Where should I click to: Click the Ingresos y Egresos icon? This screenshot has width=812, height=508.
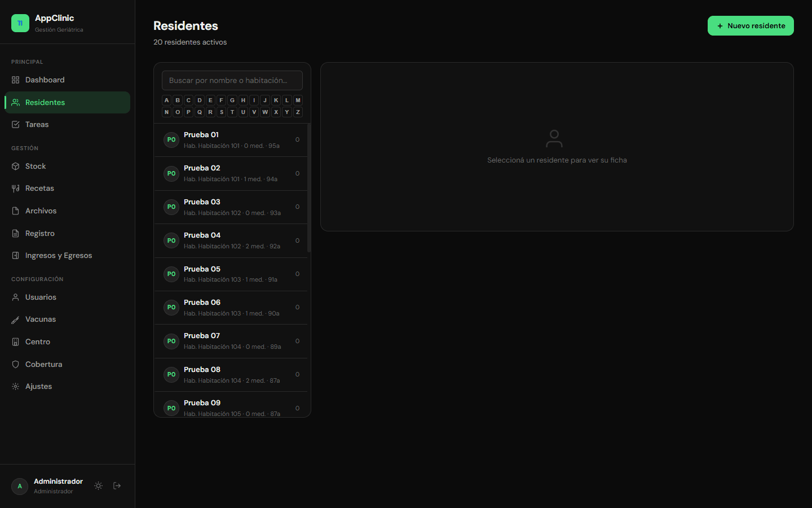(x=16, y=256)
